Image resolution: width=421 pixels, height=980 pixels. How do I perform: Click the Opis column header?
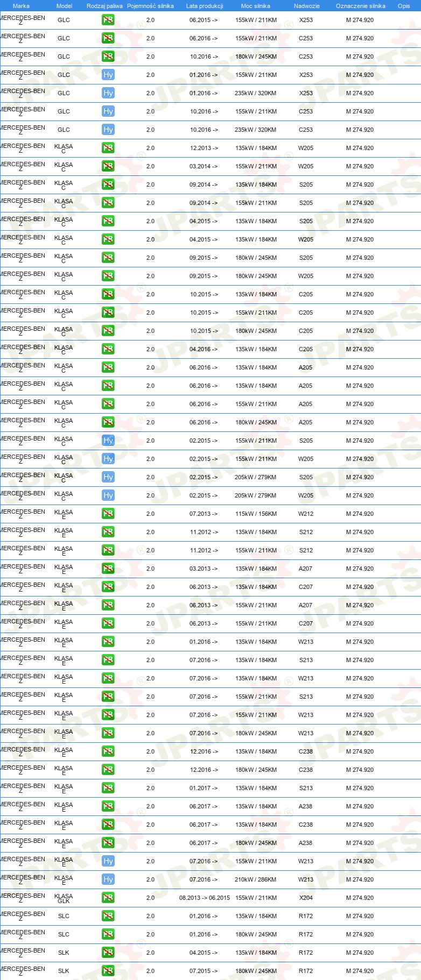404,6
